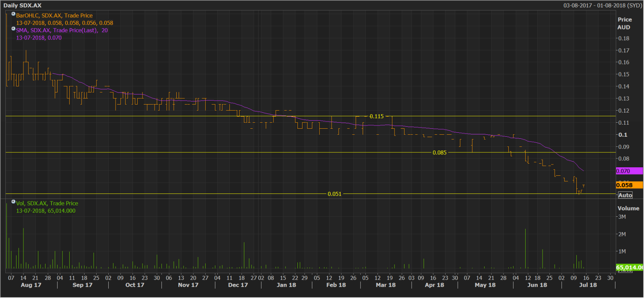Viewport: 644px width, 298px height.
Task: Click the 'Price AUD' axis heading
Action: tap(624, 23)
